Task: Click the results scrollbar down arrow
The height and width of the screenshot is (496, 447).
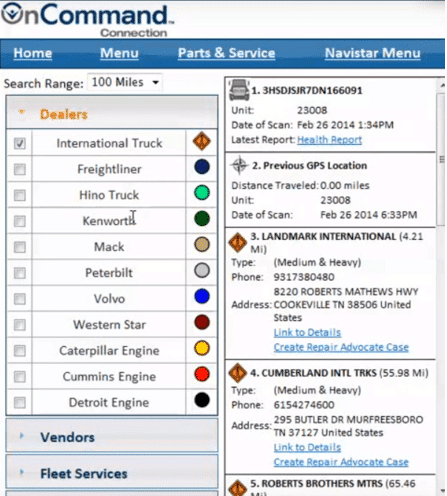Action: pyautogui.click(x=442, y=491)
